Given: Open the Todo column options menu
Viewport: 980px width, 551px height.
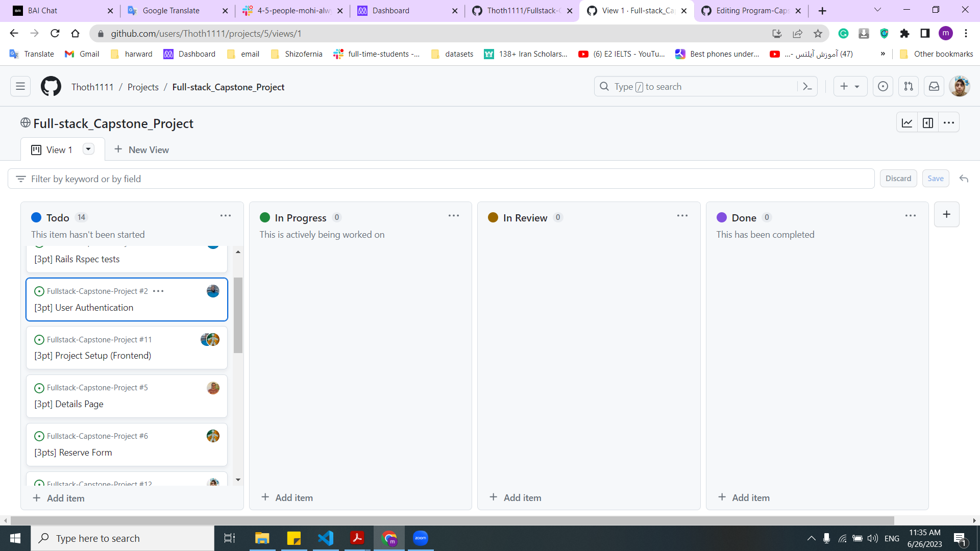Looking at the screenshot, I should pyautogui.click(x=225, y=215).
